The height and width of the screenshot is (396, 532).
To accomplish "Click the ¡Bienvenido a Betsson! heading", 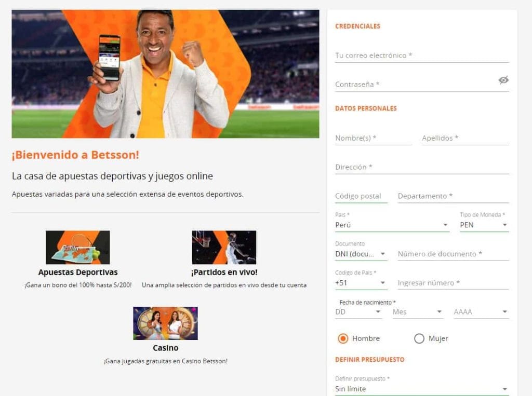I will 75,155.
